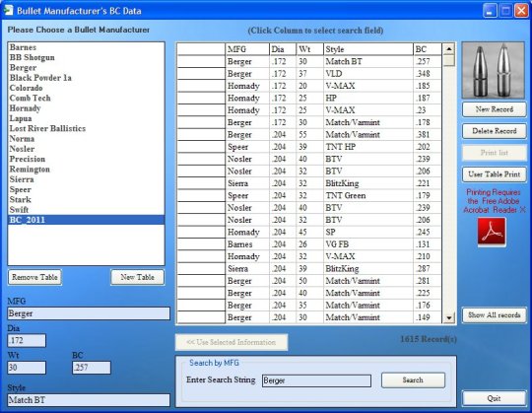Click the BC input field
The width and height of the screenshot is (532, 413).
pos(92,368)
